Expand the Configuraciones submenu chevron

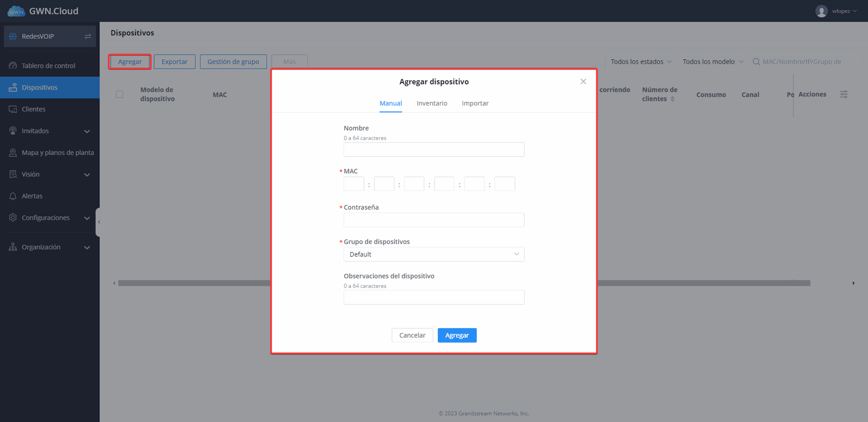pyautogui.click(x=87, y=218)
